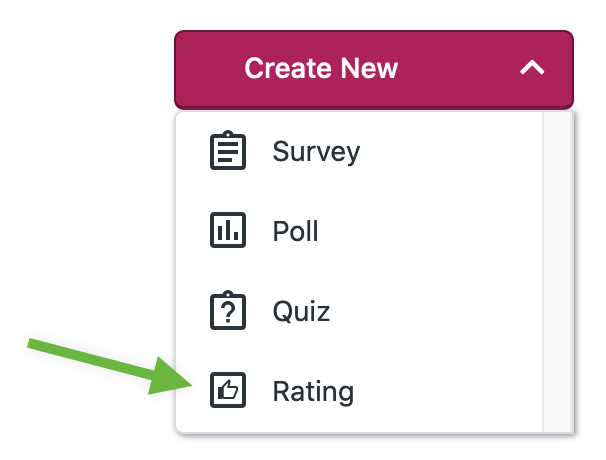The width and height of the screenshot is (606, 460).
Task: Select the Quiz menu option
Action: point(360,311)
